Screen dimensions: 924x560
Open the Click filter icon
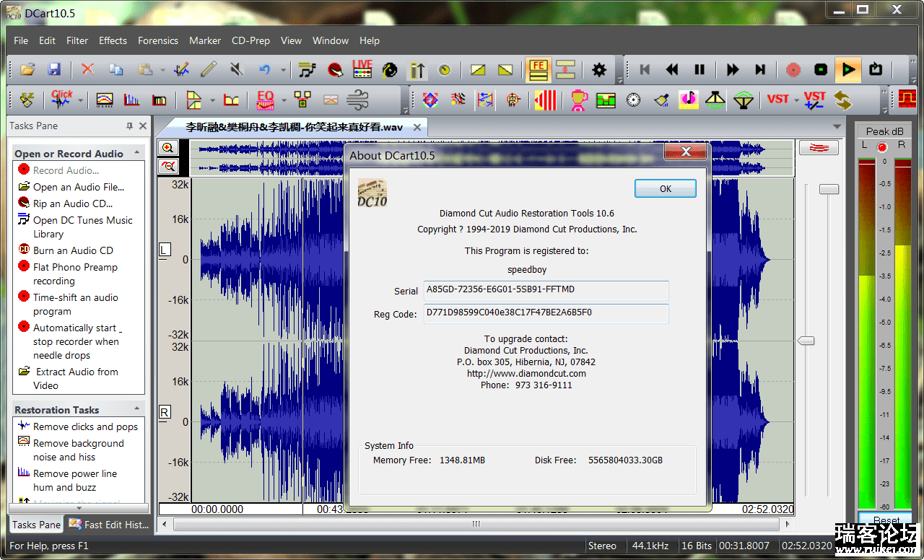pos(62,100)
